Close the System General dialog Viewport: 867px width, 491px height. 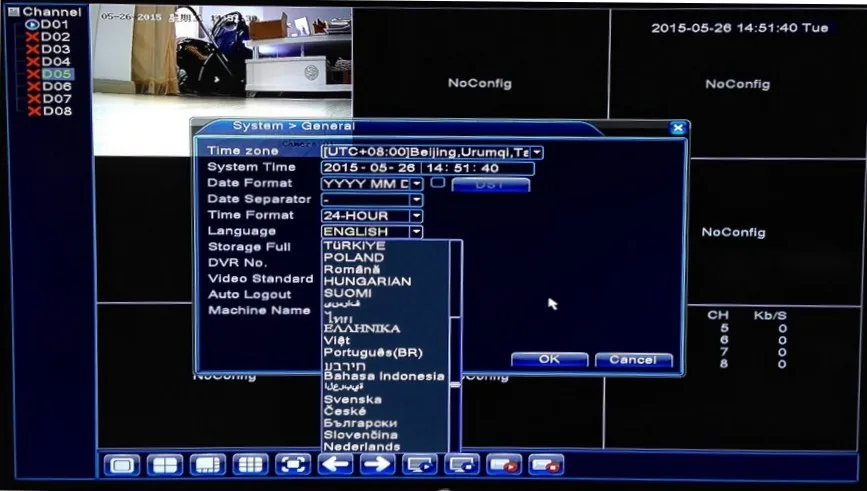678,128
